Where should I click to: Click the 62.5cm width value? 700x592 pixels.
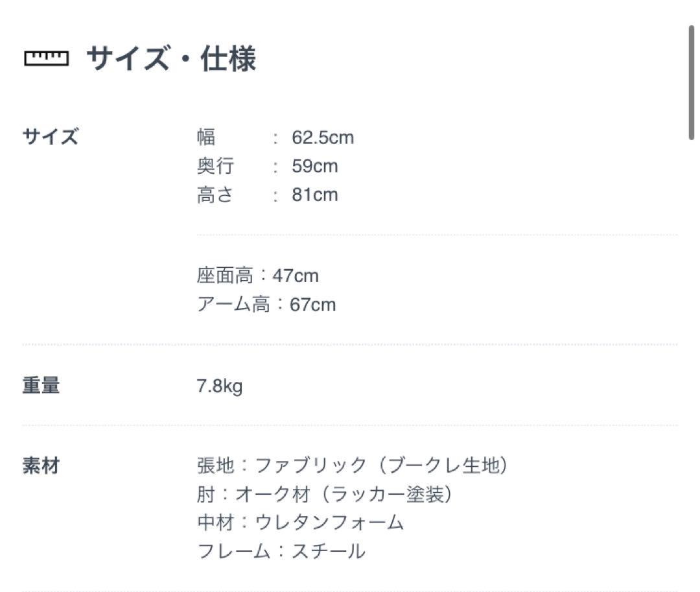pyautogui.click(x=323, y=137)
